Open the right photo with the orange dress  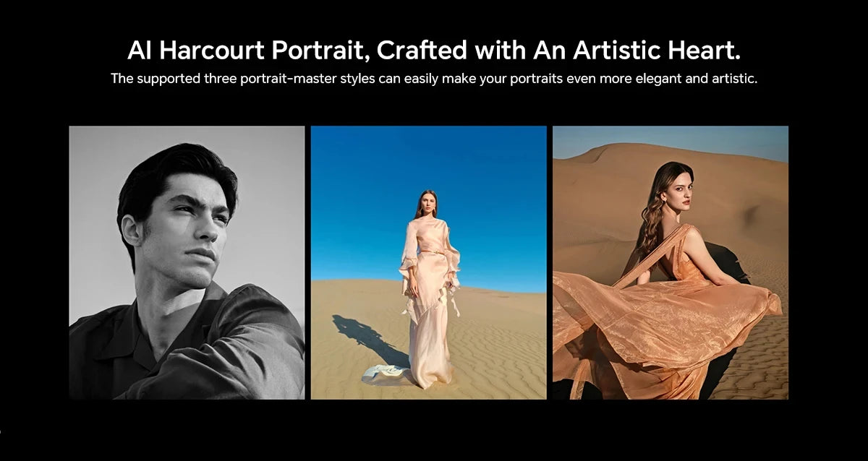(x=670, y=262)
